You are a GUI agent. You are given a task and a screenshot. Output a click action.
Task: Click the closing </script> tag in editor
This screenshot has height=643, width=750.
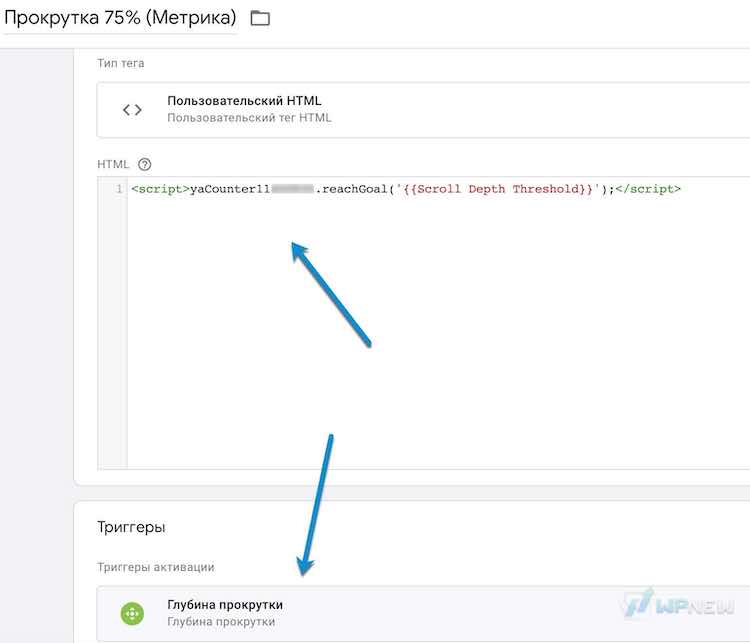648,189
